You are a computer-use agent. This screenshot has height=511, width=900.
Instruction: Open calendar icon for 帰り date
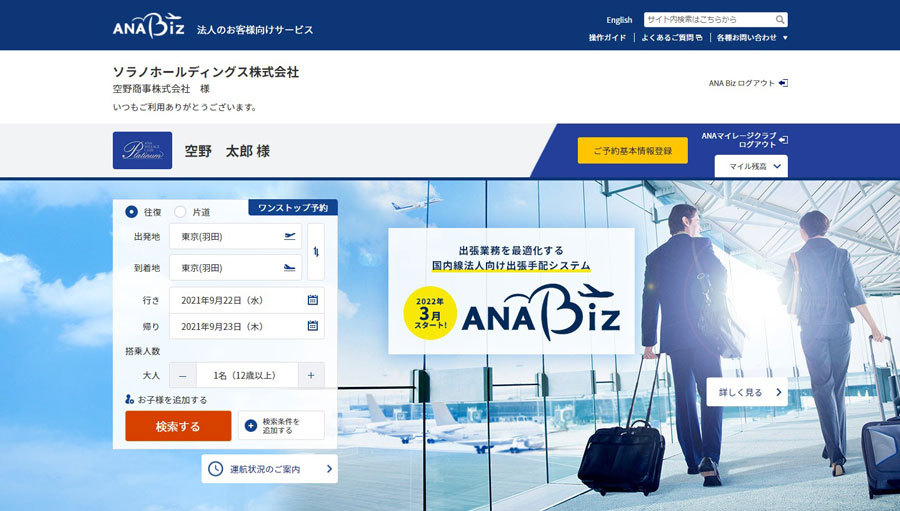pyautogui.click(x=313, y=326)
